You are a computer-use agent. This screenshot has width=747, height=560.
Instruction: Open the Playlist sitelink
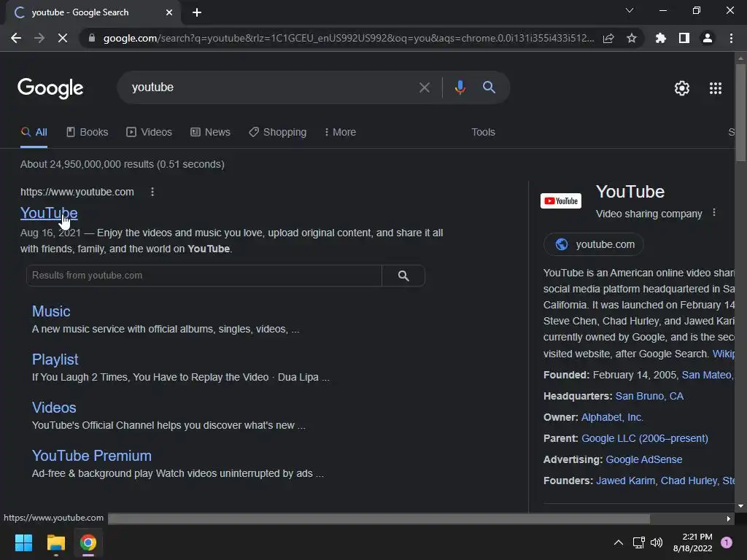pyautogui.click(x=55, y=359)
